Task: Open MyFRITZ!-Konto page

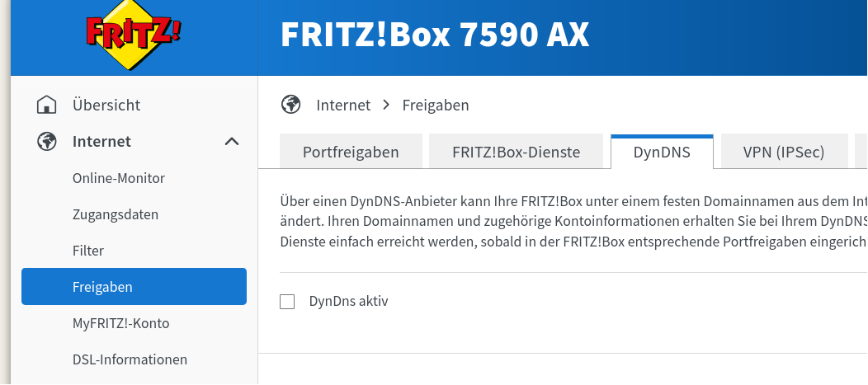Action: point(121,323)
